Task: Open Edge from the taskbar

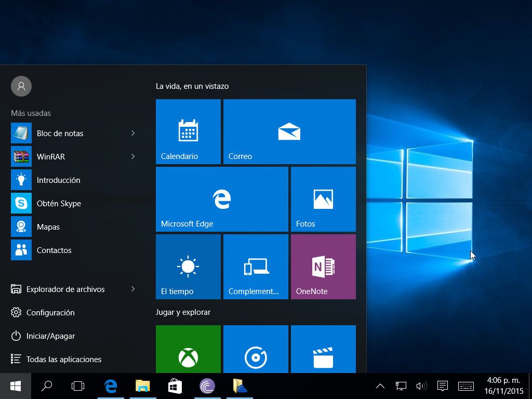Action: point(111,386)
